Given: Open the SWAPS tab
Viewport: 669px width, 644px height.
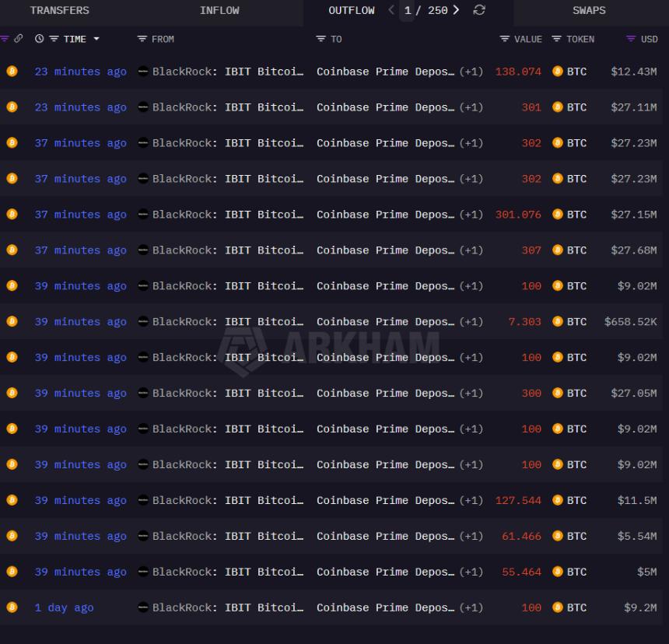Looking at the screenshot, I should click(589, 10).
